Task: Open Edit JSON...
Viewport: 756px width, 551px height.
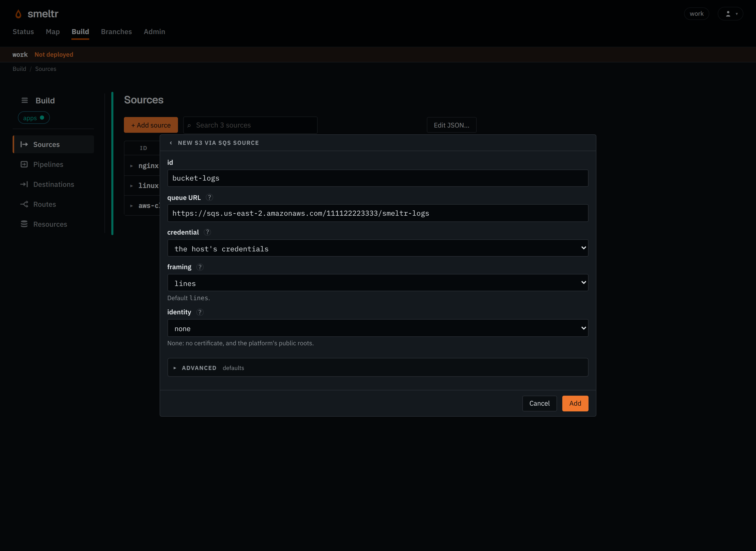Action: pos(452,125)
